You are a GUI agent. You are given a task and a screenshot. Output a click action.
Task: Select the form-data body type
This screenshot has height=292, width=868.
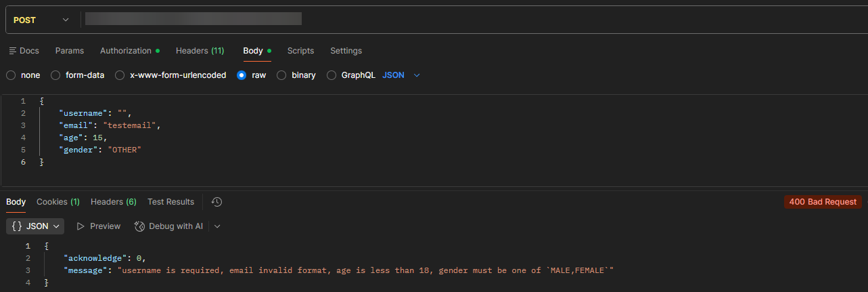[78, 75]
